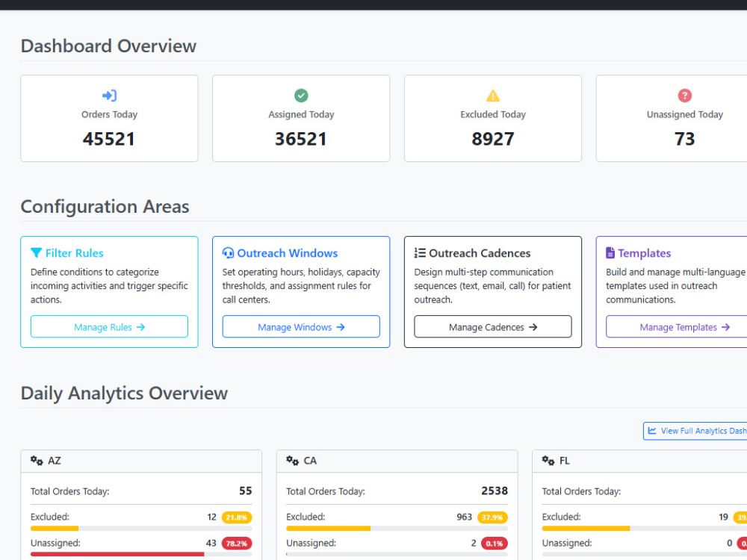
Task: Click the CA state card header
Action: tap(397, 461)
